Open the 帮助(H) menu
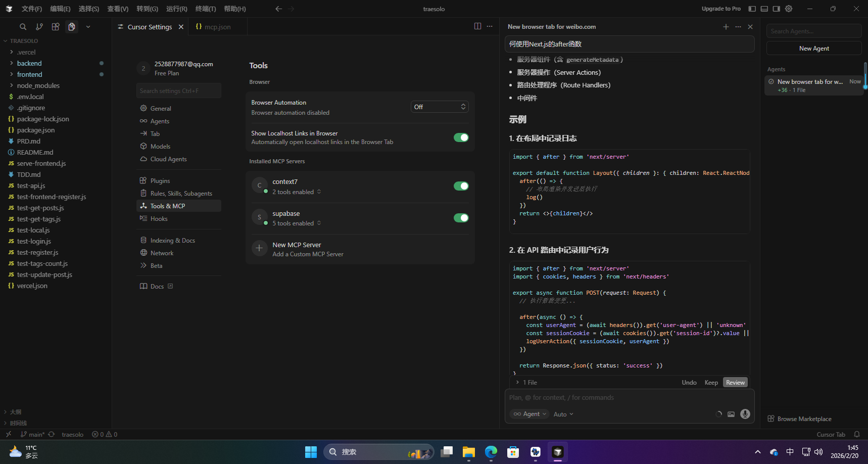 click(235, 9)
